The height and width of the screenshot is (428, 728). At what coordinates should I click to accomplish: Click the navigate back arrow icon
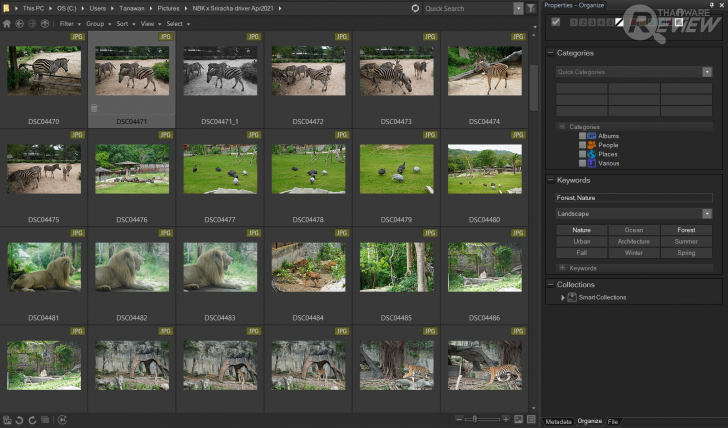19,23
